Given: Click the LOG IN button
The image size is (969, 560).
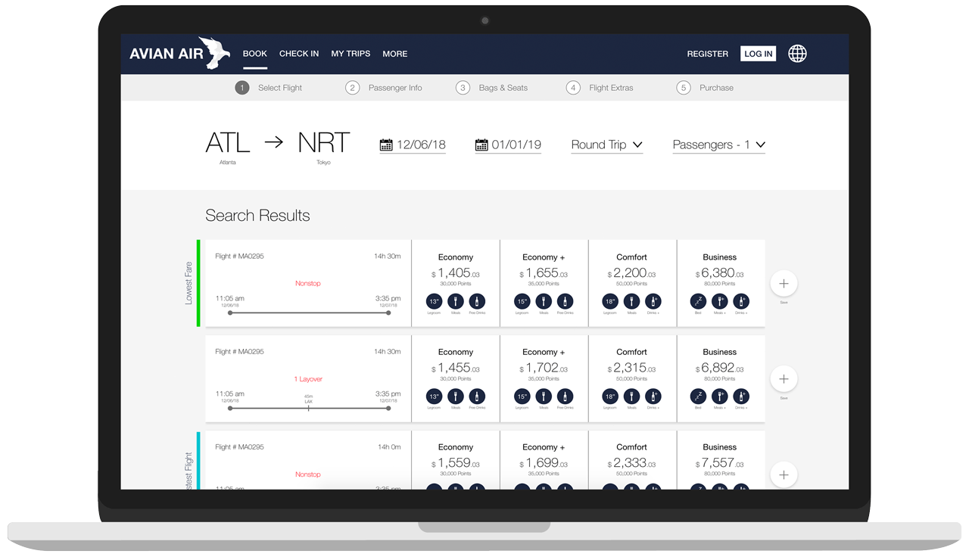Looking at the screenshot, I should tap(759, 54).
